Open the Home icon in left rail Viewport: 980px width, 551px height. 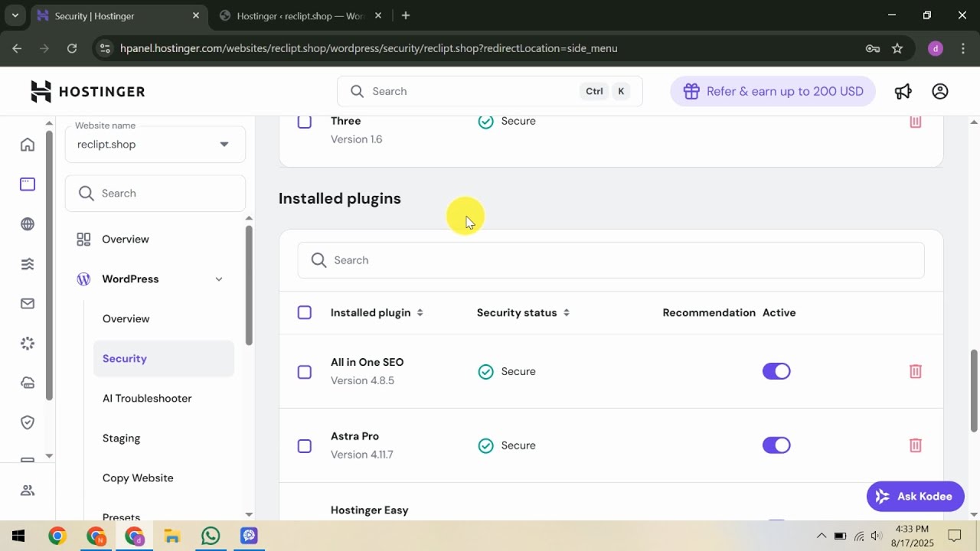28,145
